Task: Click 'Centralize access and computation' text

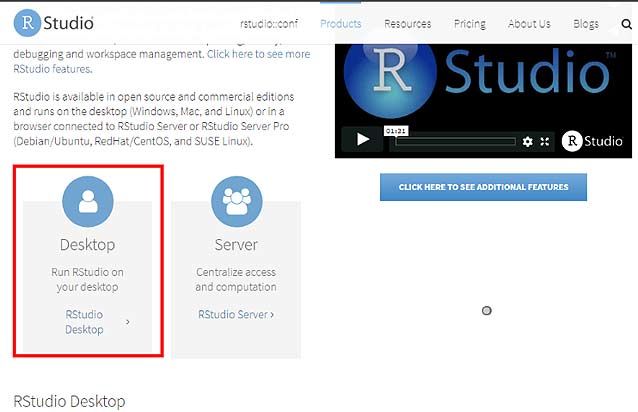Action: (x=236, y=279)
